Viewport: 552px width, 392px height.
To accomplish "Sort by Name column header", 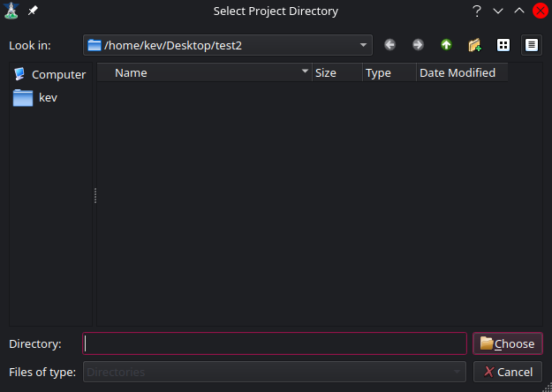I will [x=205, y=73].
